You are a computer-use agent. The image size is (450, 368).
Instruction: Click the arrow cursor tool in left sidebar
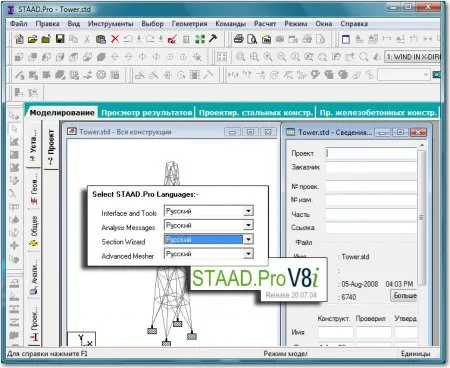[x=14, y=129]
